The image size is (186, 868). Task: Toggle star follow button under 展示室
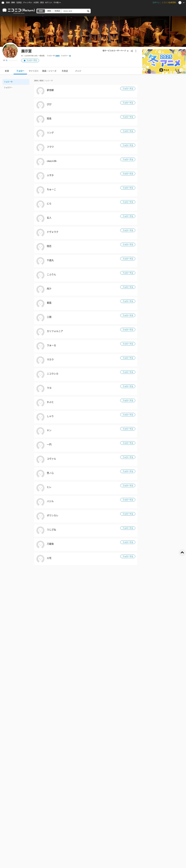(x=30, y=60)
